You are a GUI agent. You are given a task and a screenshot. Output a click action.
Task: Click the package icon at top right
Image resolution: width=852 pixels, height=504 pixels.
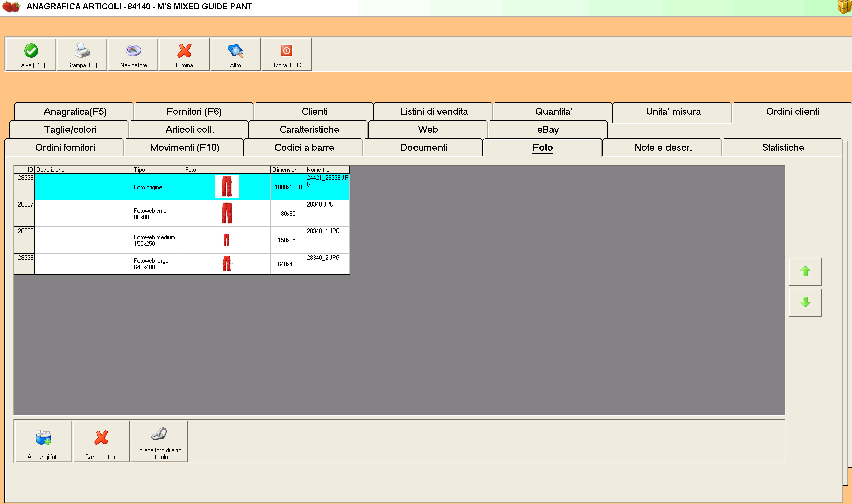coord(844,7)
